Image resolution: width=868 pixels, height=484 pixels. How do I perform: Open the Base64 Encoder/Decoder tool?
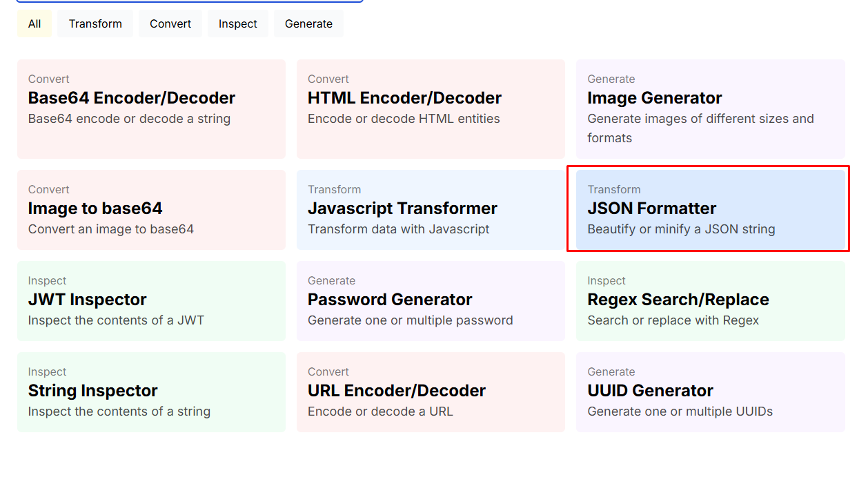151,108
